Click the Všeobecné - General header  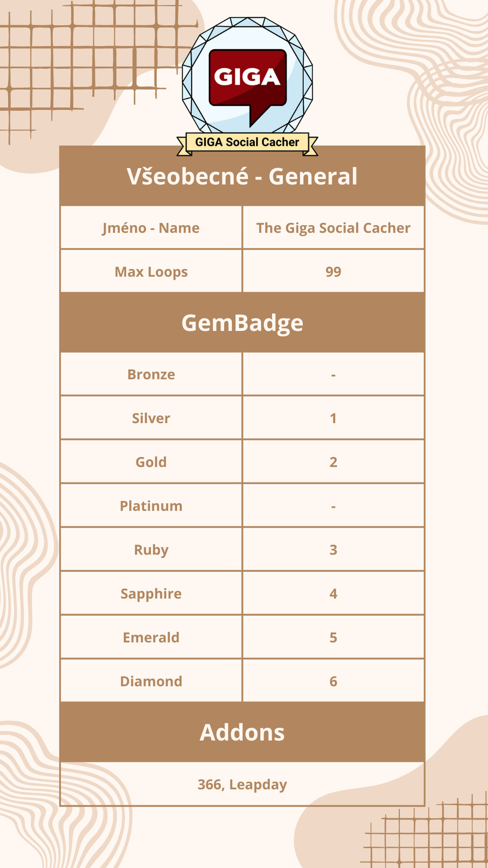point(242,176)
